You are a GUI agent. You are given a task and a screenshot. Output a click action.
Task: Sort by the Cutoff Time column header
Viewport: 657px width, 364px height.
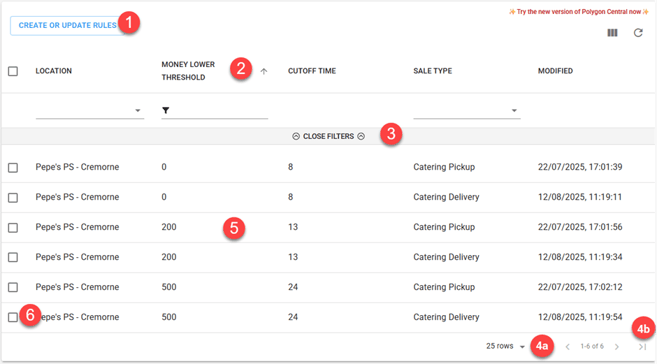click(312, 71)
